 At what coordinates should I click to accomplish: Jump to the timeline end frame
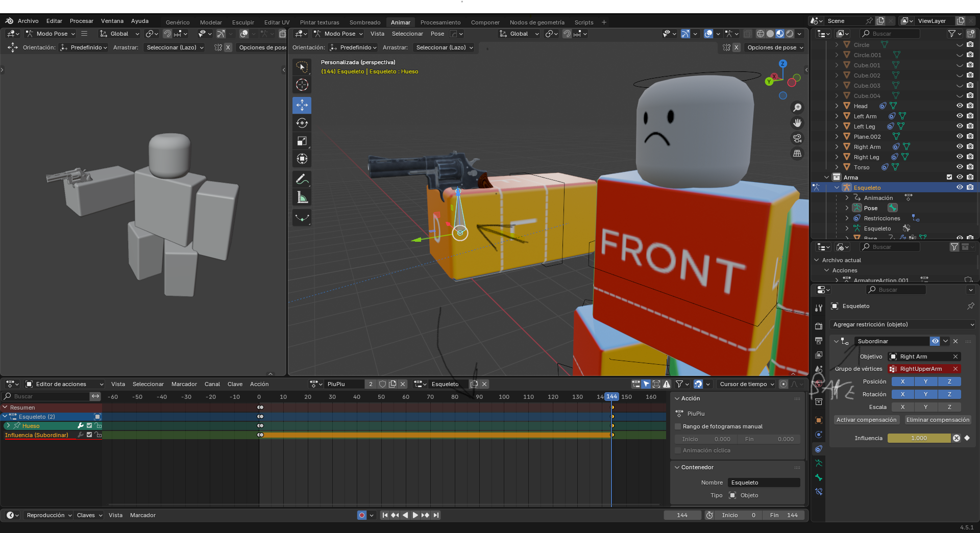tap(436, 515)
